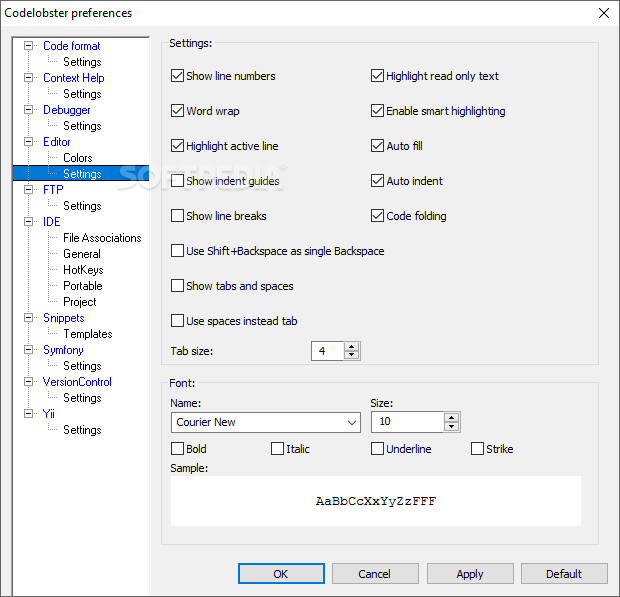The width and height of the screenshot is (620, 597).
Task: Select Debugger in the tree
Action: (x=66, y=110)
